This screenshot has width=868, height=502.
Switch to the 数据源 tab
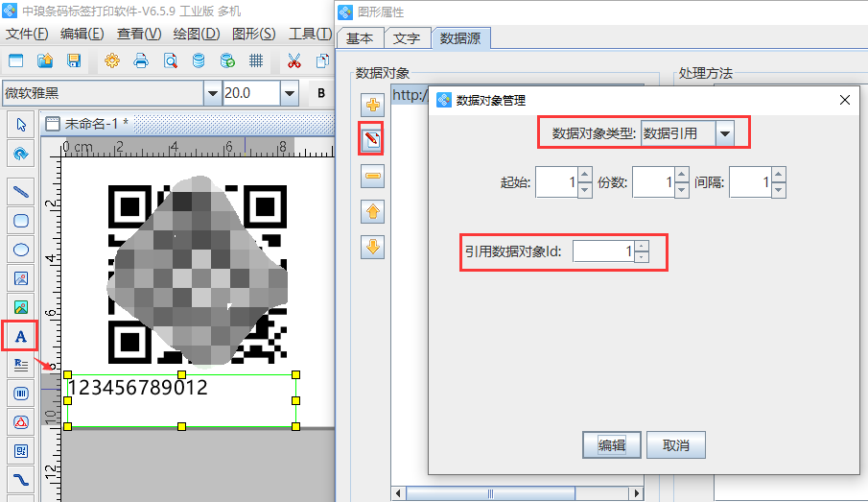460,38
